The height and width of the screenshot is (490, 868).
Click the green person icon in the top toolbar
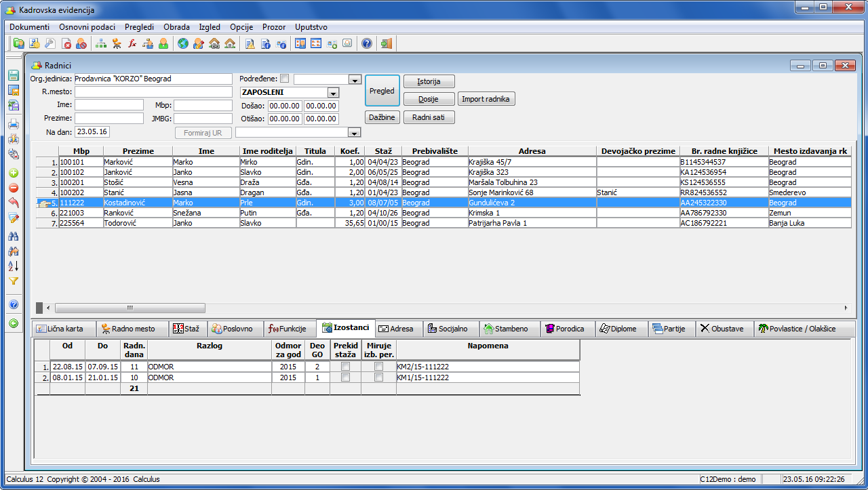163,44
